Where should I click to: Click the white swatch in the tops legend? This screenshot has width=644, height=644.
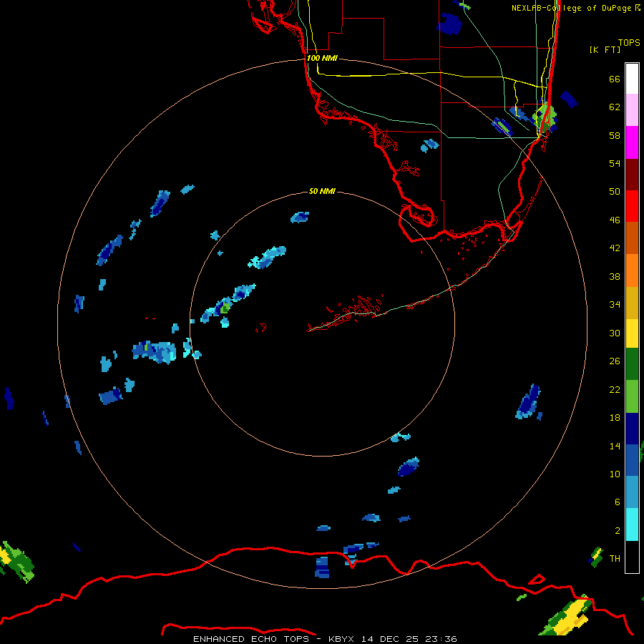pyautogui.click(x=632, y=79)
